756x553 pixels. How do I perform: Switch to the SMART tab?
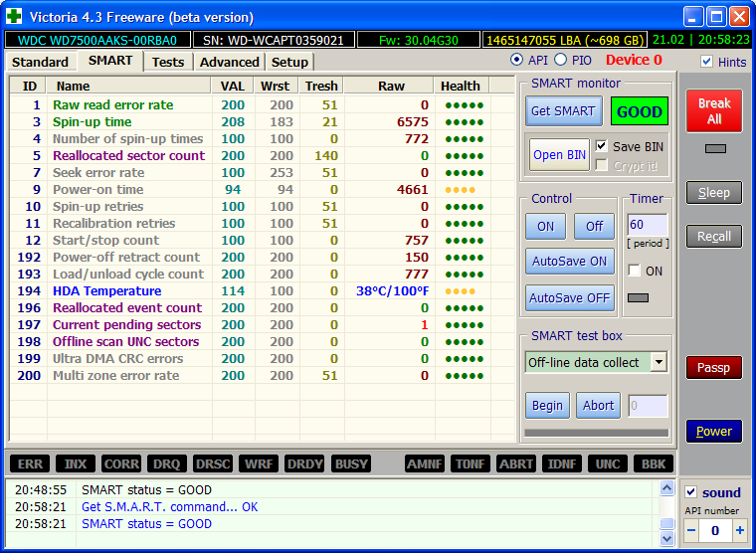tap(110, 61)
